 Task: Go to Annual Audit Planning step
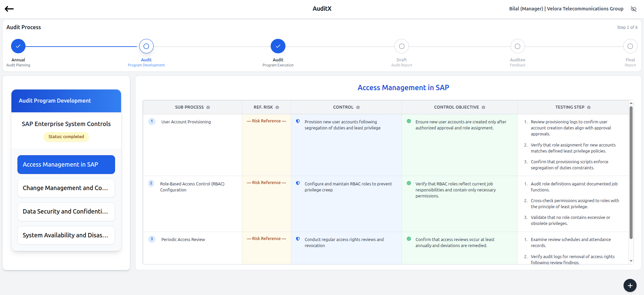[18, 46]
